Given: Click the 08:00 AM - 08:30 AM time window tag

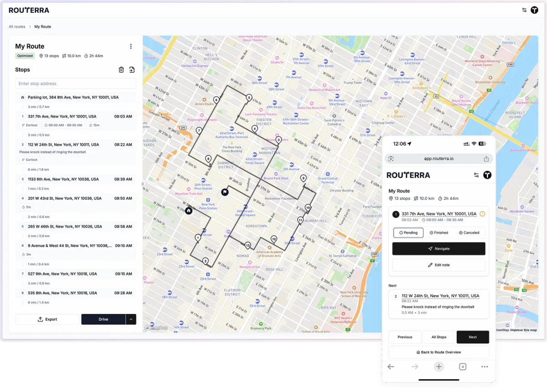Looking at the screenshot, I should click(x=63, y=125).
